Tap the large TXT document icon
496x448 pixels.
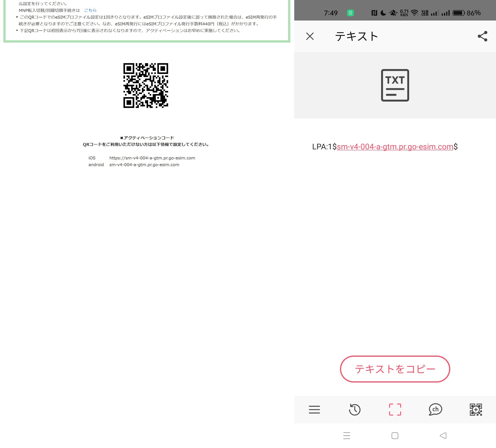pos(395,85)
